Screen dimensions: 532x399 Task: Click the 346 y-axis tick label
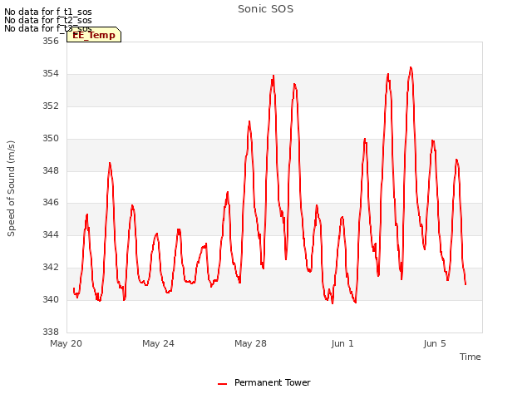pos(51,203)
